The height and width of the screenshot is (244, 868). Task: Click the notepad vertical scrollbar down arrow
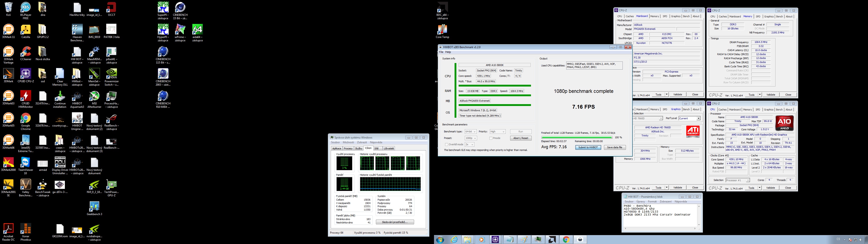tap(698, 225)
